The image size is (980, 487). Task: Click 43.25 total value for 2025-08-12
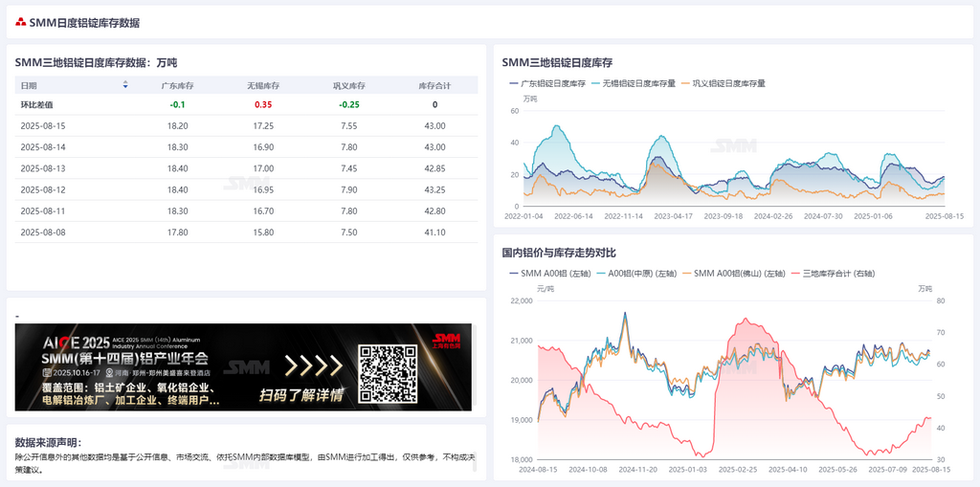(x=434, y=189)
